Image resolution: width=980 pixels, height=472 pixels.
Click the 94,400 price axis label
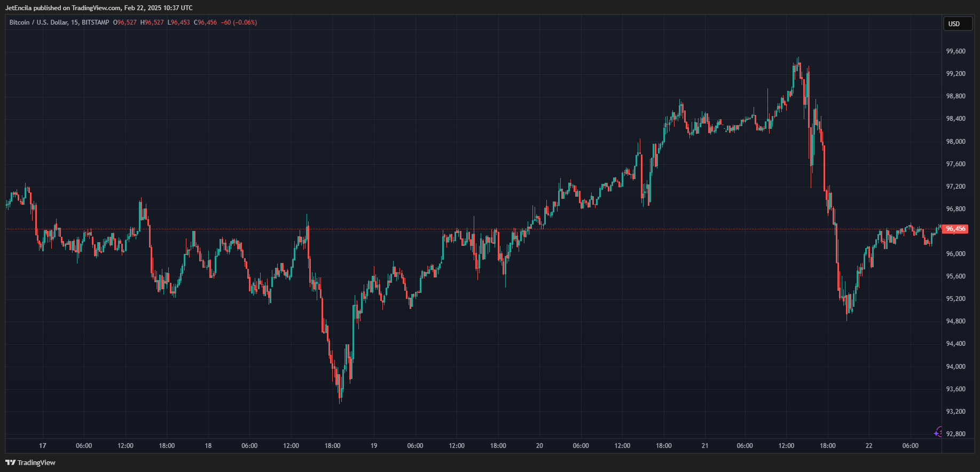[x=955, y=344]
